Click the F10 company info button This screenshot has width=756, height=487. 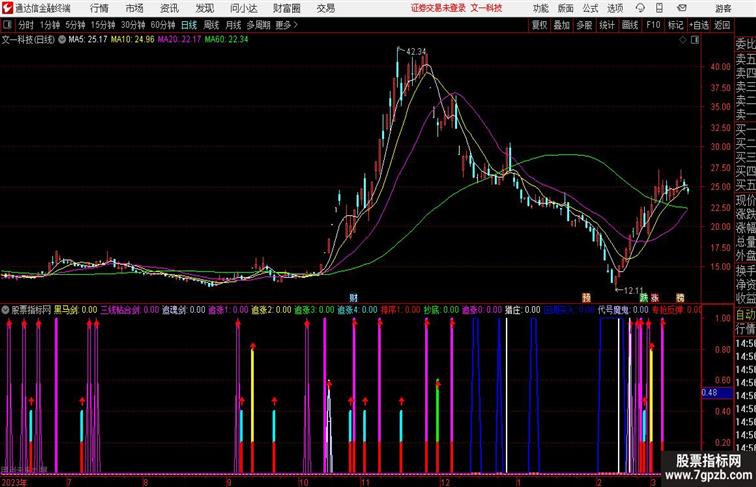tap(653, 25)
